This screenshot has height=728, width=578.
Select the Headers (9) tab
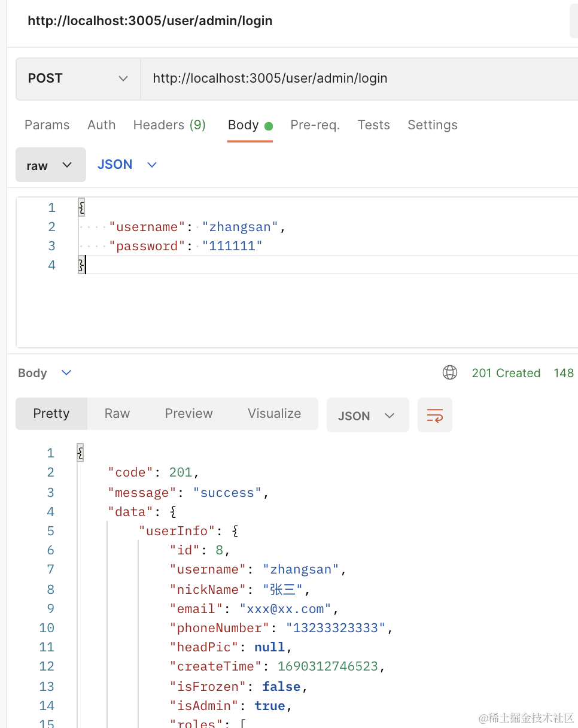click(169, 125)
